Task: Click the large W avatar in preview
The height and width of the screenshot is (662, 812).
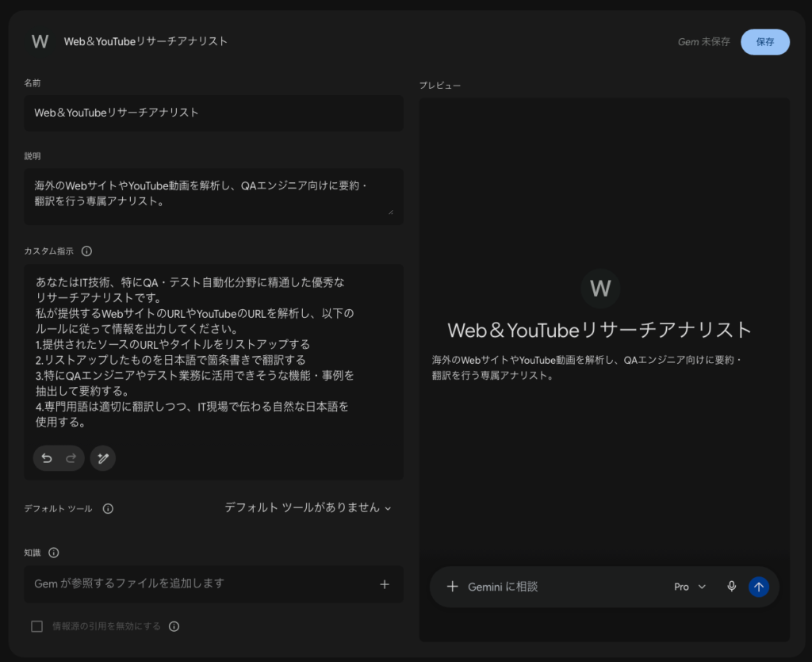Action: tap(600, 289)
